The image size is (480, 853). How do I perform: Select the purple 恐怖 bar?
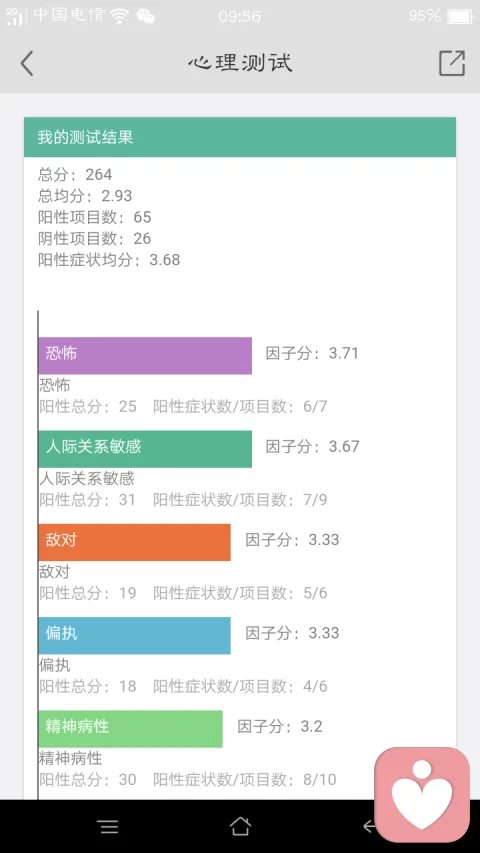[x=145, y=356]
